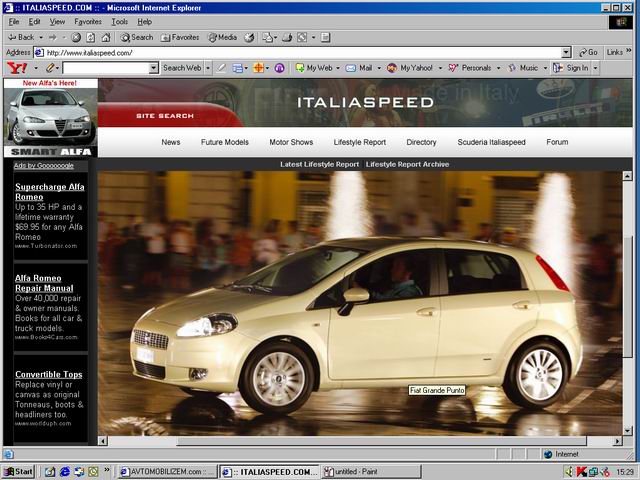Open the Media pane
Image resolution: width=640 pixels, height=480 pixels.
(x=222, y=38)
